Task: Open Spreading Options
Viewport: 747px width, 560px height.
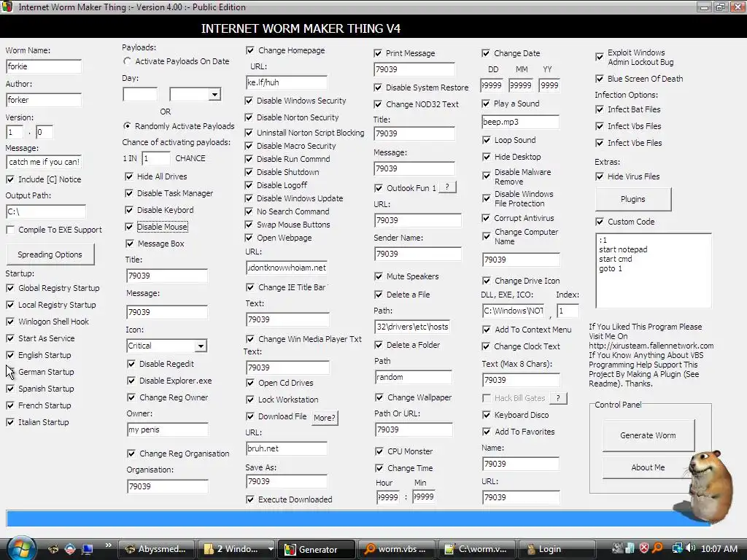Action: pos(50,254)
